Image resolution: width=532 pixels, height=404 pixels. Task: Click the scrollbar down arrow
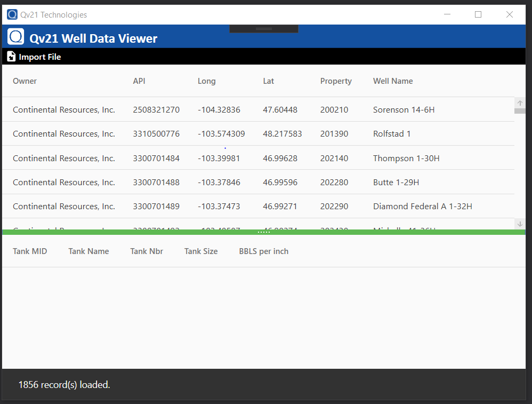click(x=520, y=224)
